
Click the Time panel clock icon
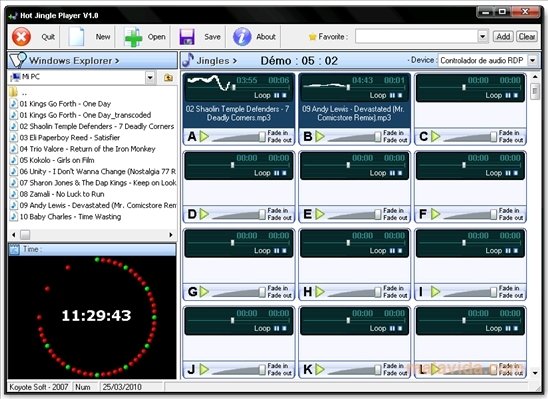tap(14, 249)
